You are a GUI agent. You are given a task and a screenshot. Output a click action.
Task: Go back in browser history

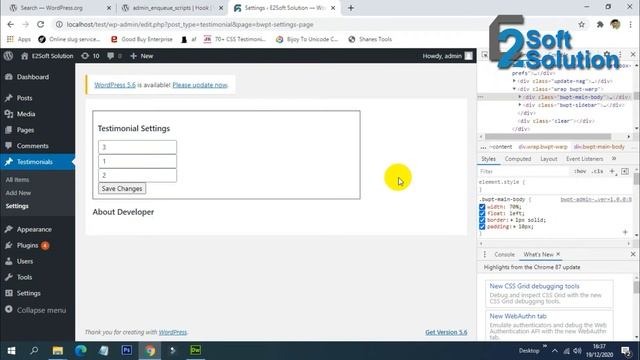pyautogui.click(x=11, y=24)
